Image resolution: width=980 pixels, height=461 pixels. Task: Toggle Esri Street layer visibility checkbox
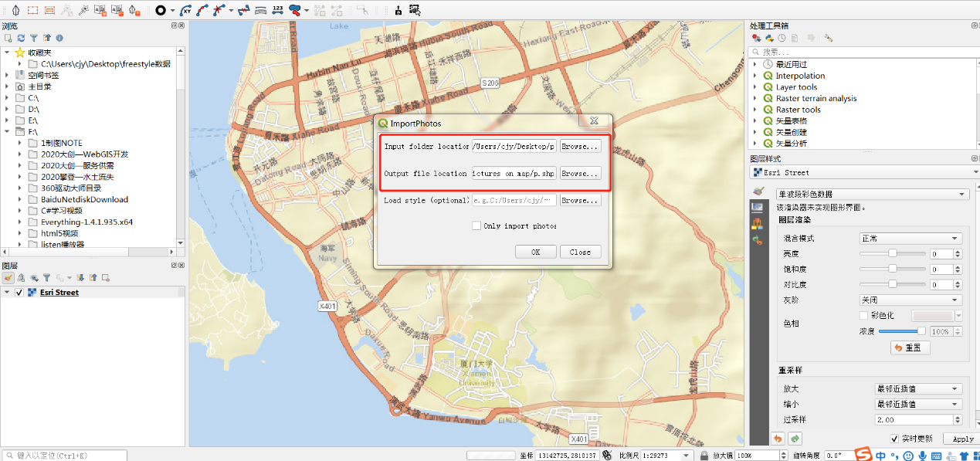19,293
